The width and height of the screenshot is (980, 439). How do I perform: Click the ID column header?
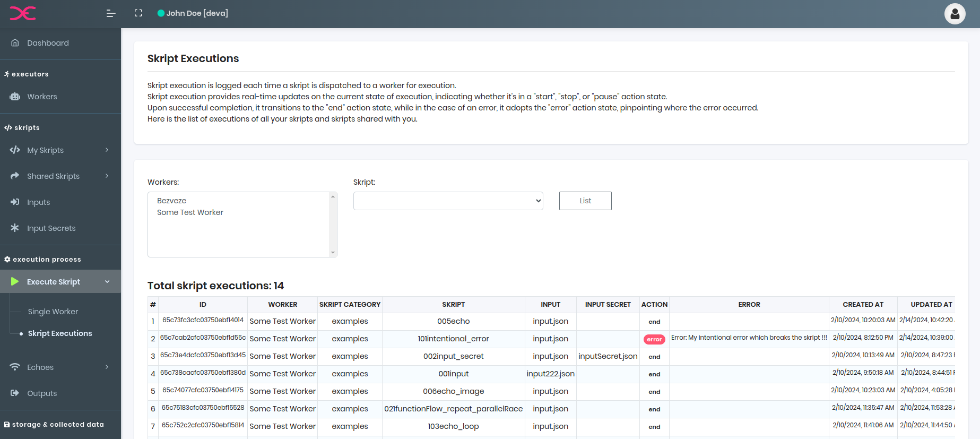203,305
